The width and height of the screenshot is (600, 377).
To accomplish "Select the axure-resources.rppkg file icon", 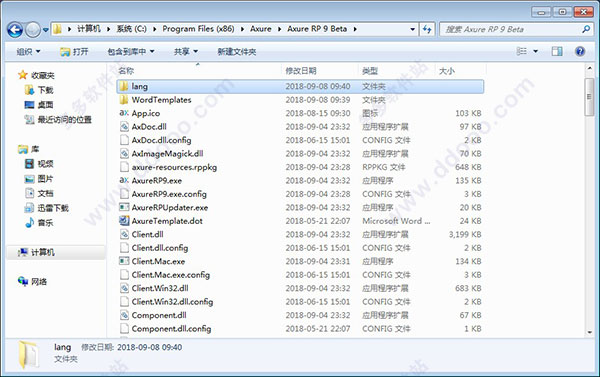I will (x=124, y=167).
